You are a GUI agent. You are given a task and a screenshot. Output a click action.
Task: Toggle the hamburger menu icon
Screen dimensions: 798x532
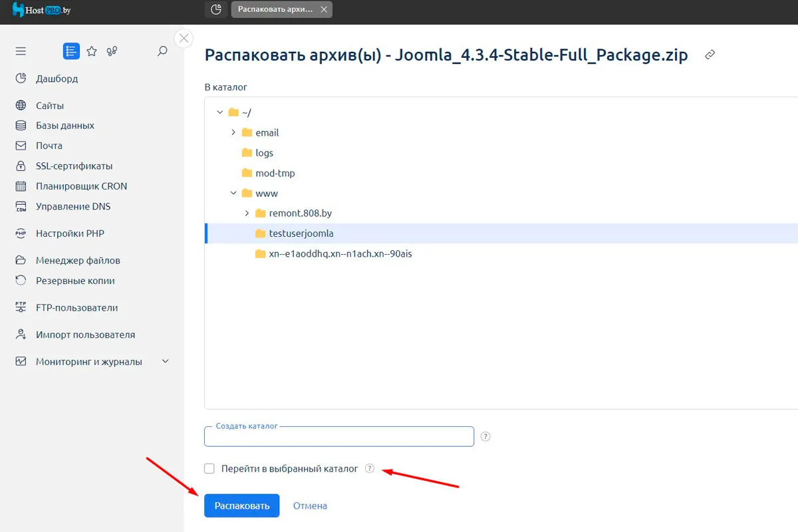tap(21, 51)
